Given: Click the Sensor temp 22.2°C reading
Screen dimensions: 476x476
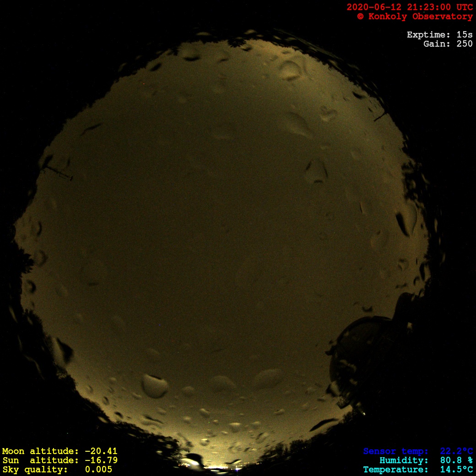Looking at the screenshot, I should click(x=418, y=451).
